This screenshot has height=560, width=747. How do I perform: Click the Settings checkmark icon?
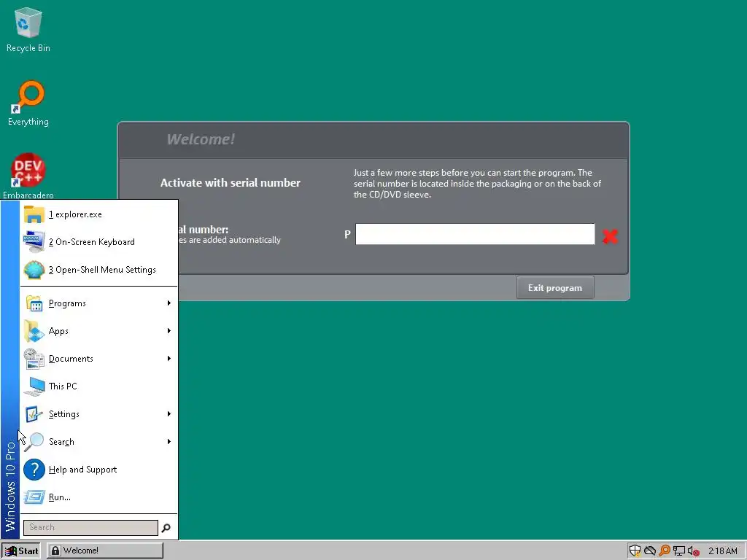point(34,414)
